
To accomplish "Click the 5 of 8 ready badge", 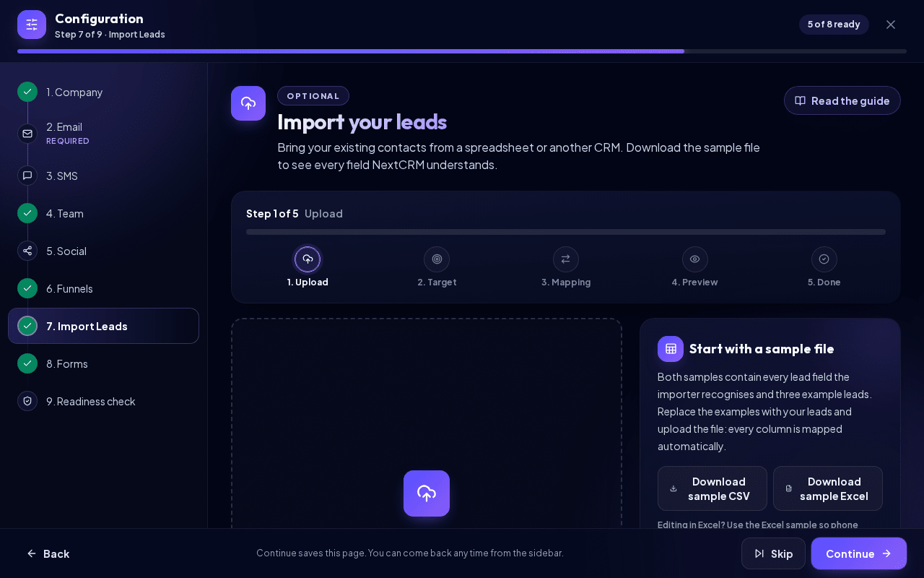I will click(x=834, y=25).
